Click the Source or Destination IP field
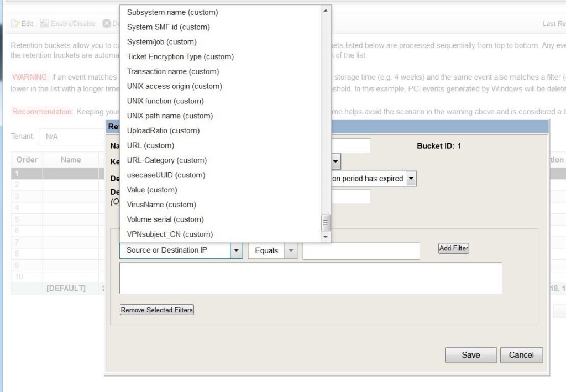Viewport: 566px width, 392px height. (175, 250)
